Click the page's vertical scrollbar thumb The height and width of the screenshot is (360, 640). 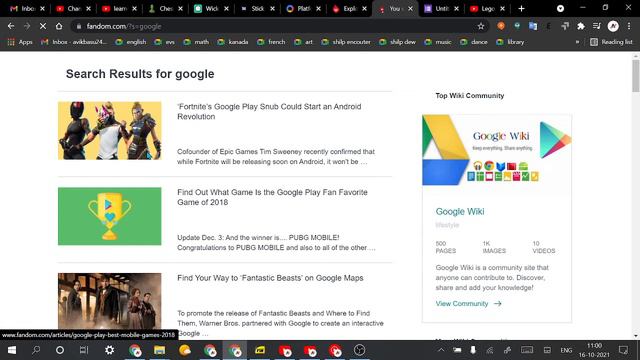coord(636,76)
